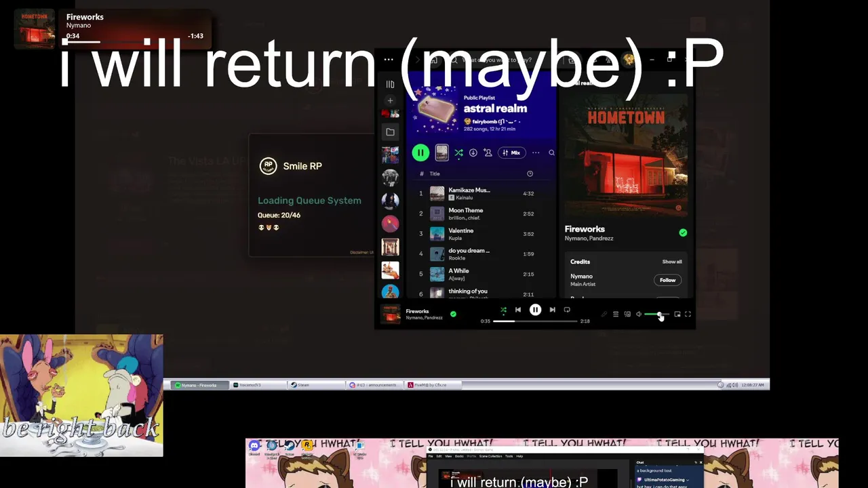Image resolution: width=868 pixels, height=488 pixels.
Task: Open the playlist's three-dot more options
Action: (x=536, y=153)
